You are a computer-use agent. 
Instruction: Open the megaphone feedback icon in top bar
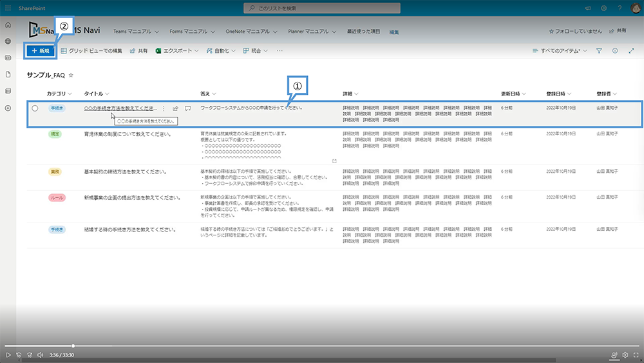pos(588,8)
